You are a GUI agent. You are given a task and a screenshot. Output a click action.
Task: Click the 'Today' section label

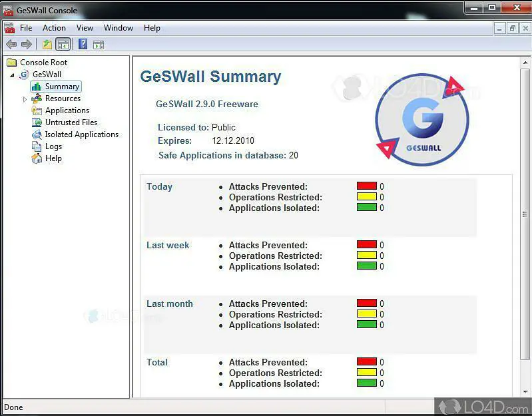[x=159, y=187]
